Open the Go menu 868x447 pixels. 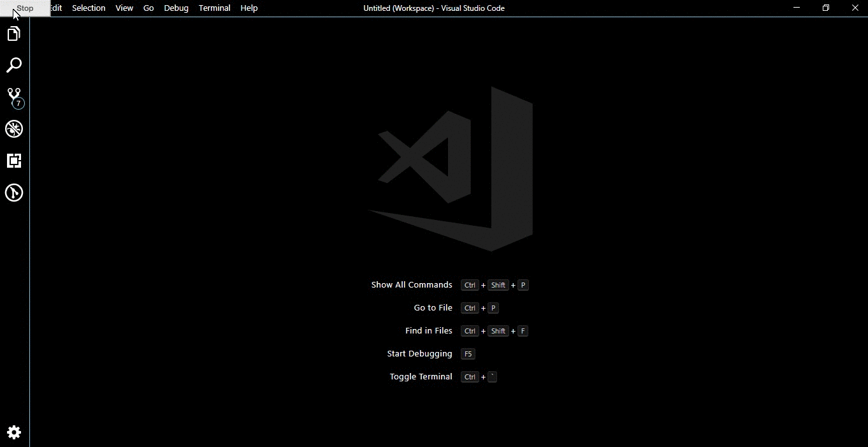pyautogui.click(x=148, y=8)
